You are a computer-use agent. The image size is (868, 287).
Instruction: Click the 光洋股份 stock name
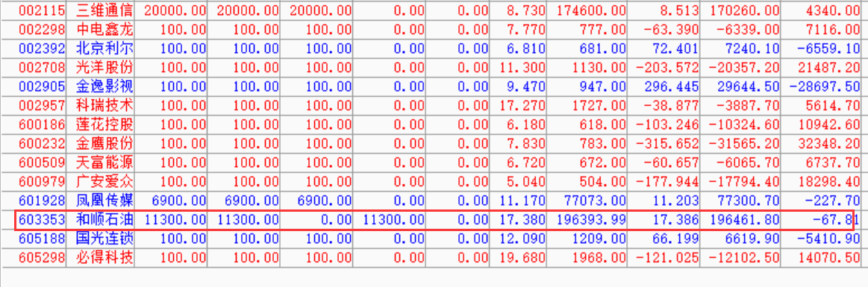pyautogui.click(x=104, y=68)
